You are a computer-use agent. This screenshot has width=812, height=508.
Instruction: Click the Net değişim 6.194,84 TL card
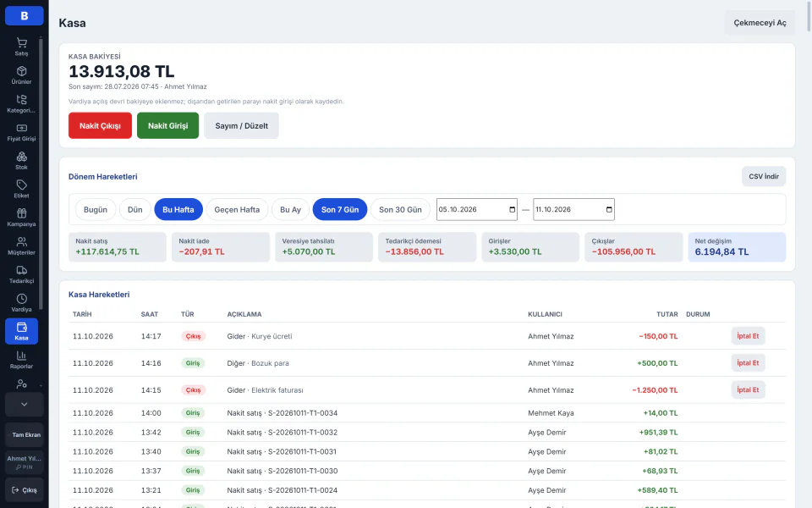click(x=737, y=246)
